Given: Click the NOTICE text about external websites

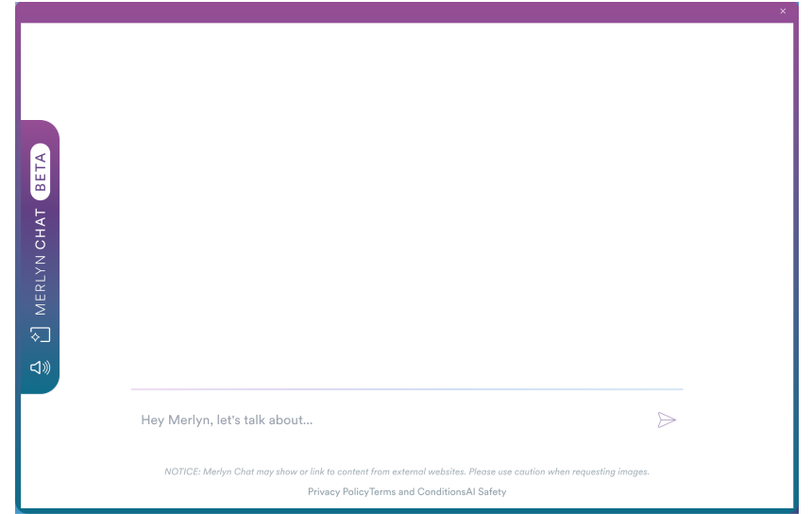Looking at the screenshot, I should click(407, 471).
